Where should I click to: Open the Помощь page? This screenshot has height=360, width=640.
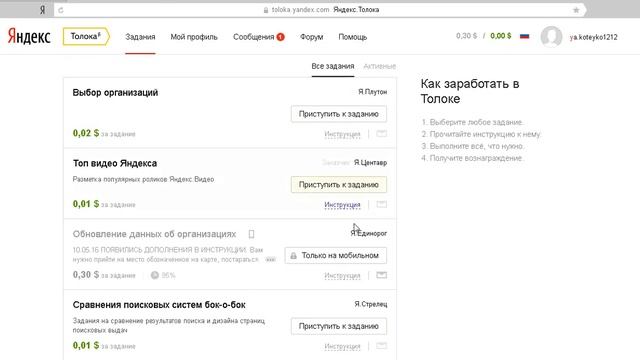point(353,37)
